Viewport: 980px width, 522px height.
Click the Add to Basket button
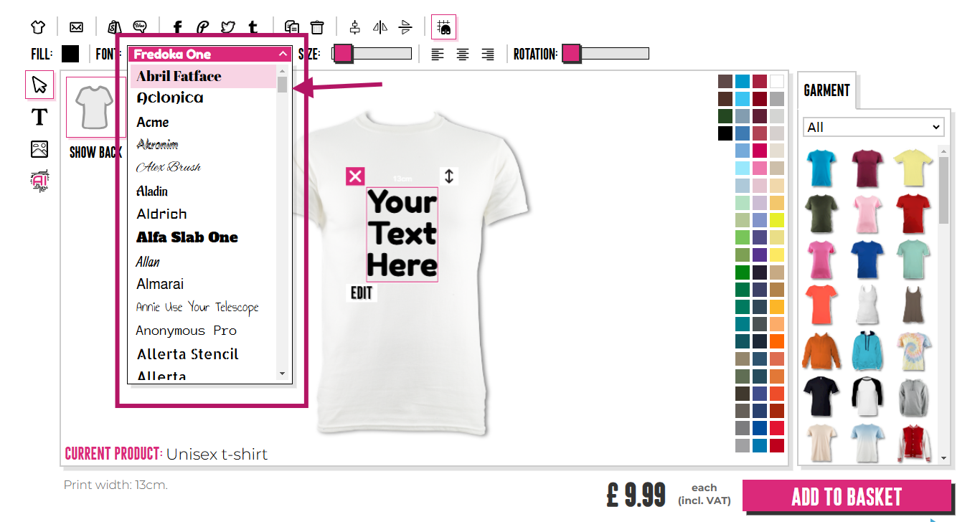pos(847,496)
